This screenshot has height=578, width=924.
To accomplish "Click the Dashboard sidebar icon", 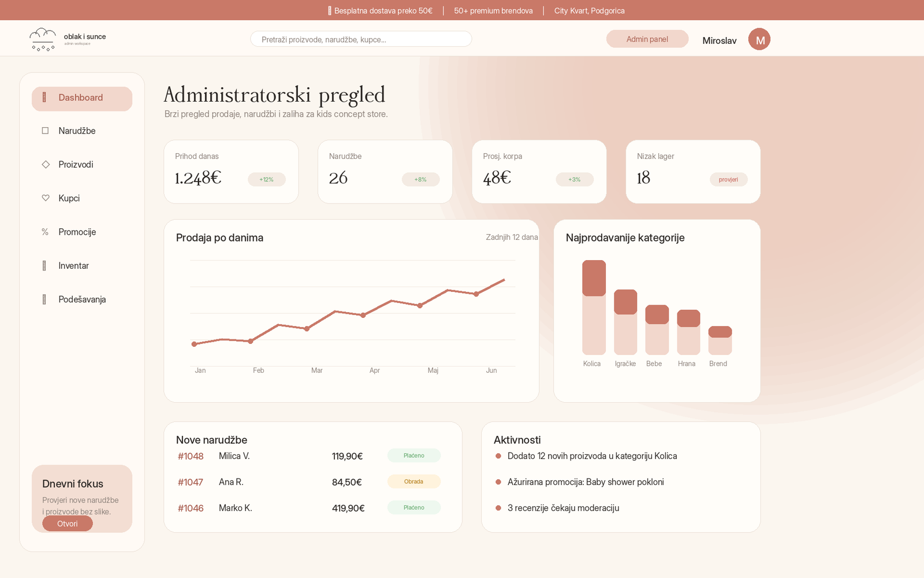I will coord(44,98).
